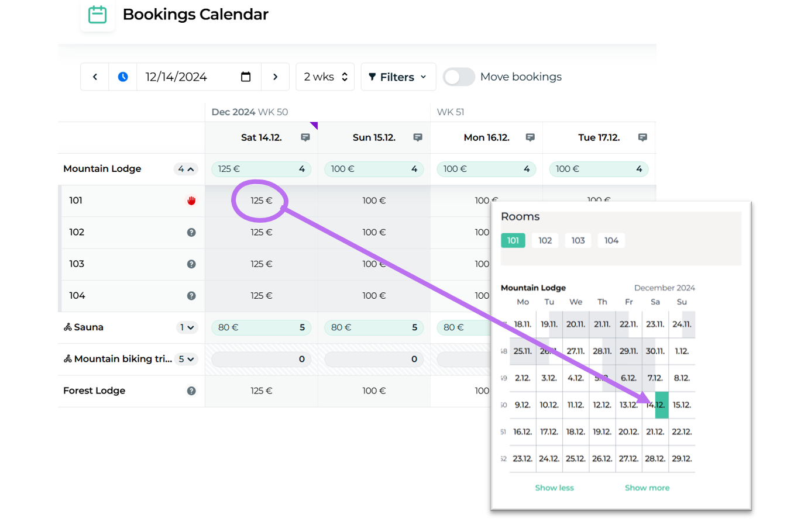The image size is (794, 532).
Task: Select room 104 tab in Rooms panel
Action: click(x=611, y=240)
